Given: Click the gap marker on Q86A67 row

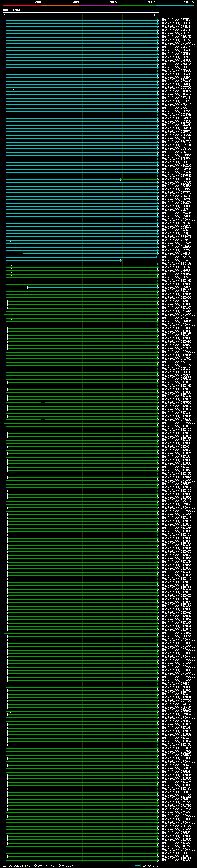Looking at the screenshot, I should coord(10,712).
